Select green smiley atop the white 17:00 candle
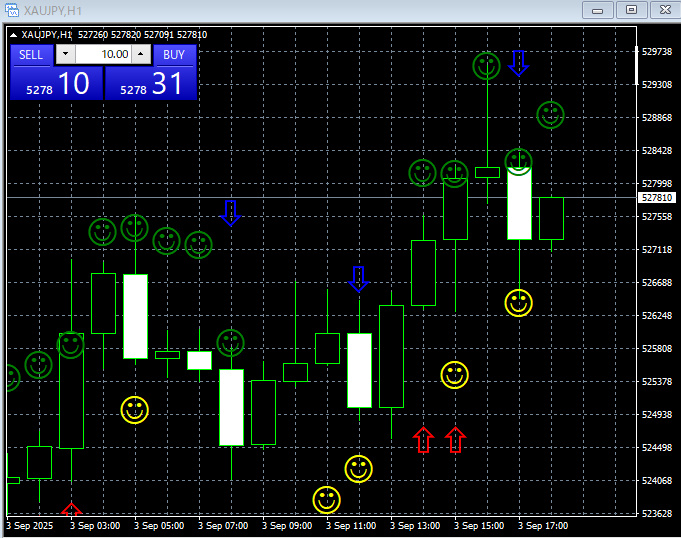The image size is (681, 538). [x=519, y=162]
